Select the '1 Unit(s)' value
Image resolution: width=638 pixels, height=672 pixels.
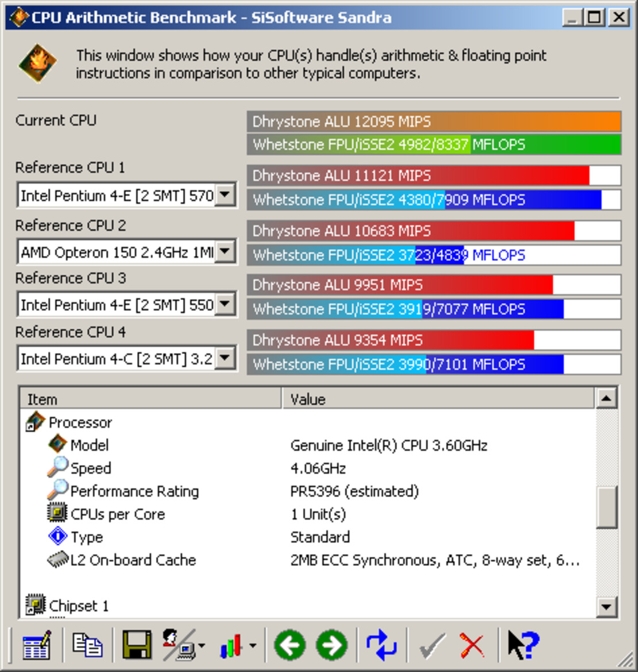(318, 514)
